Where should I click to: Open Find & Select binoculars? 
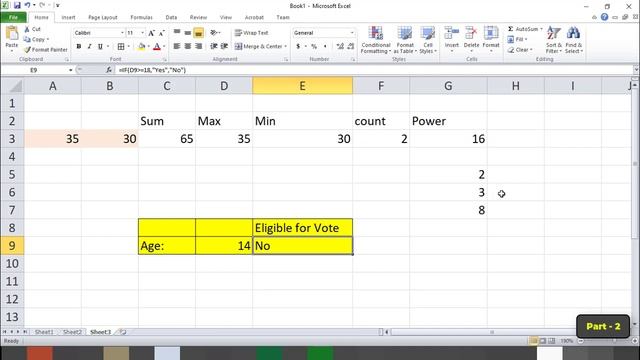pyautogui.click(x=573, y=40)
